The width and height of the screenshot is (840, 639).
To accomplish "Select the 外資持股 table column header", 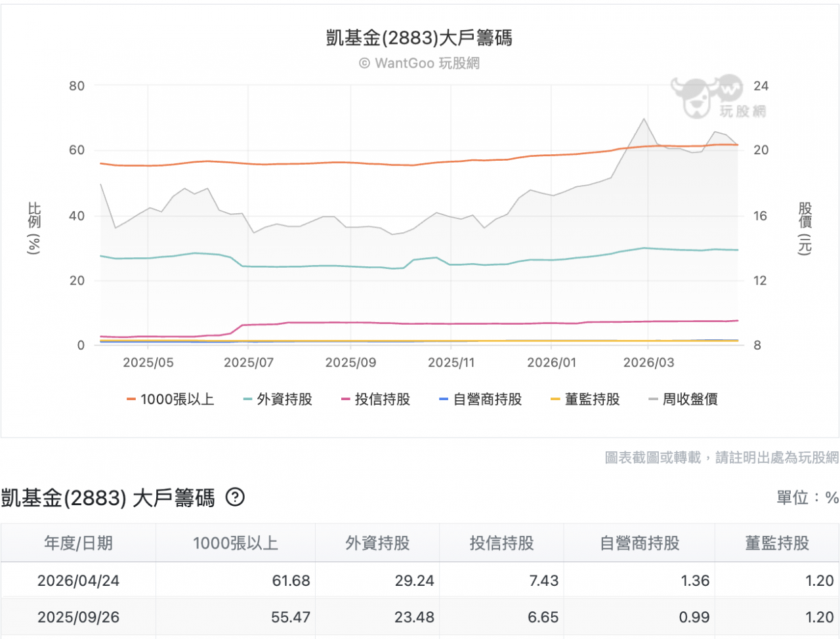I will (x=377, y=543).
